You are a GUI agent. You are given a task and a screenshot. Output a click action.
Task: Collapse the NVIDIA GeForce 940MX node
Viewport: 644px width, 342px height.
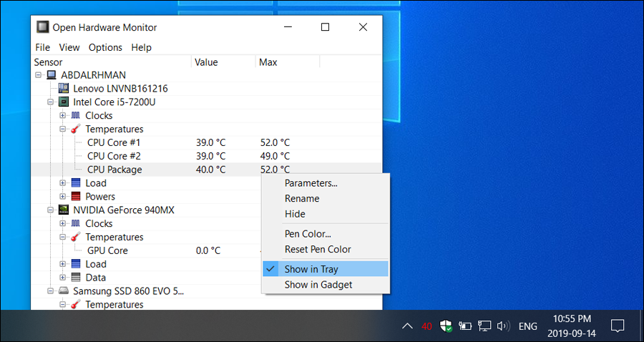[x=51, y=210]
